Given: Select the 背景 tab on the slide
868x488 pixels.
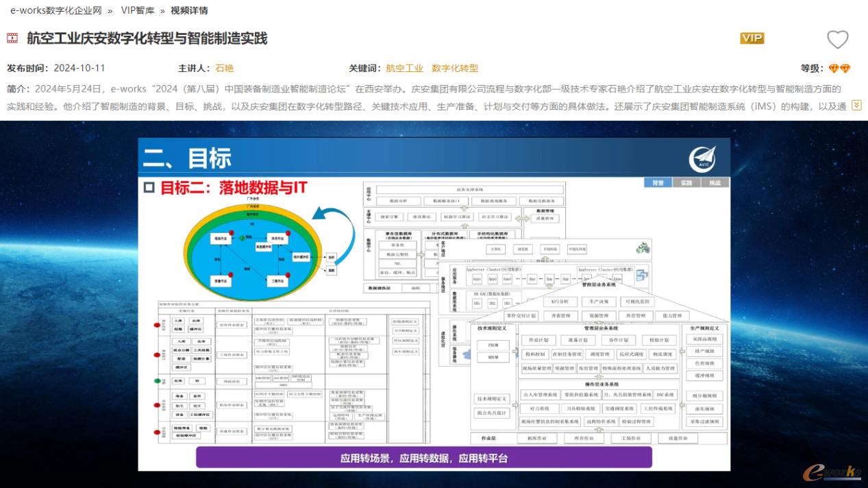Looking at the screenshot, I should (x=658, y=183).
